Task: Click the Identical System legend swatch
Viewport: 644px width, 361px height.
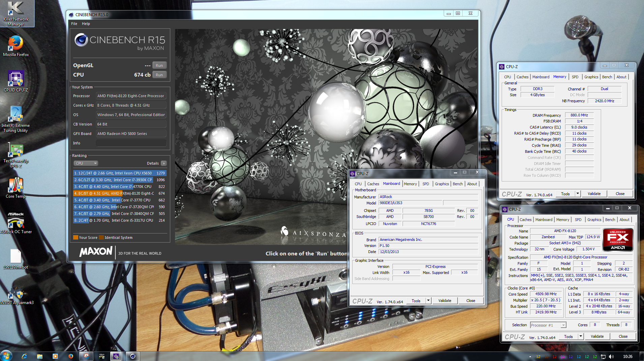Action: click(x=101, y=238)
